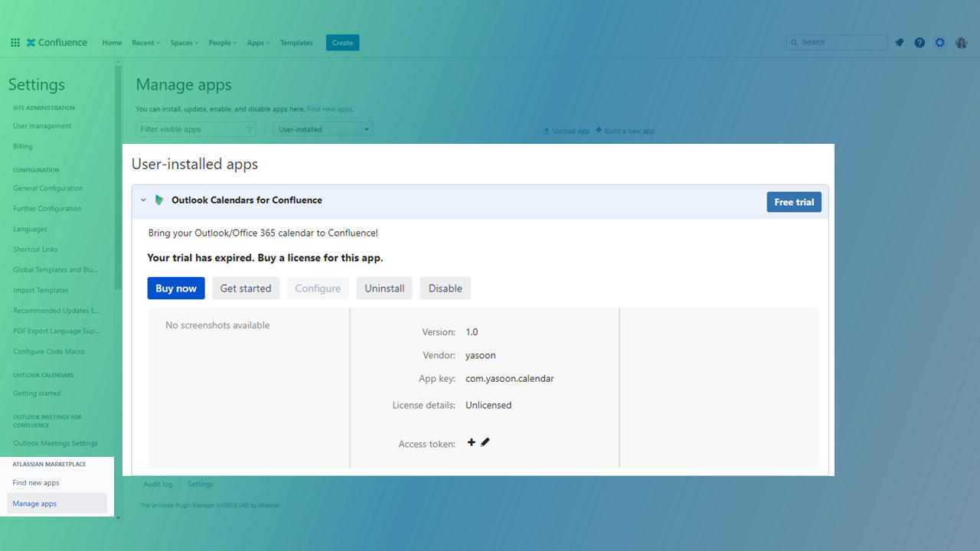Start a Free trial for the app
Image resolution: width=980 pixels, height=551 pixels.
click(x=794, y=201)
